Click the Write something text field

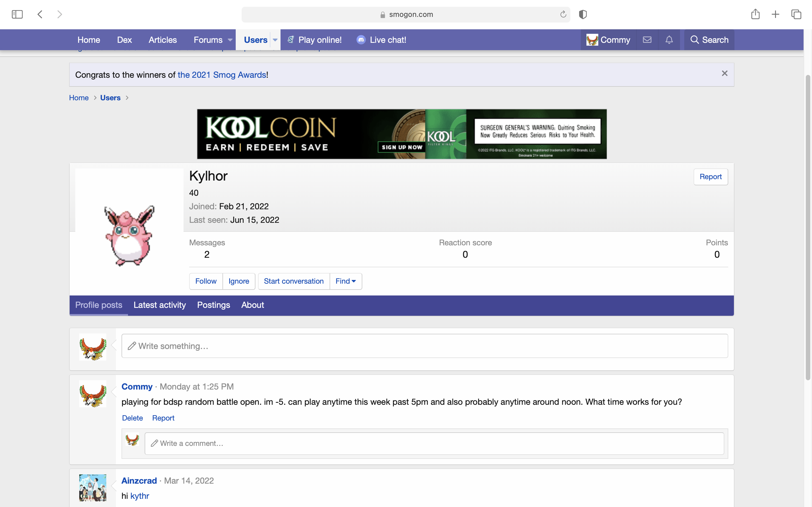click(x=424, y=346)
